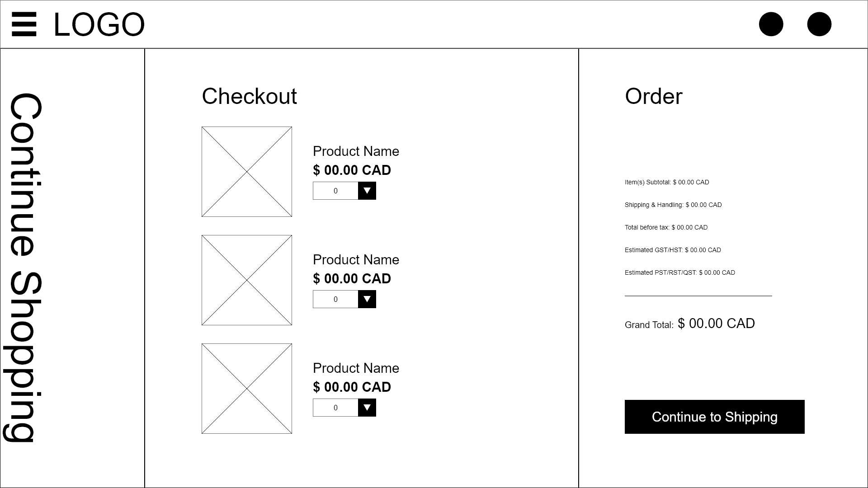
Task: Open the third product's quantity dropdown arrow
Action: (367, 408)
